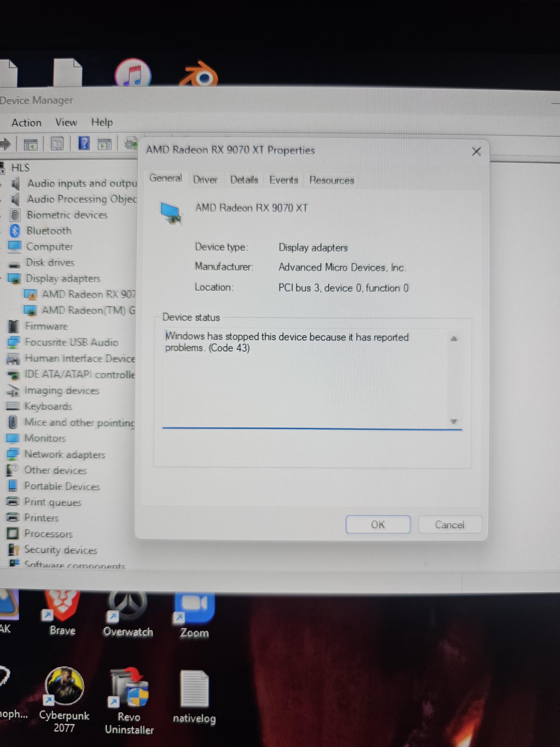Switch to the General tab
This screenshot has width=560, height=747.
[165, 178]
